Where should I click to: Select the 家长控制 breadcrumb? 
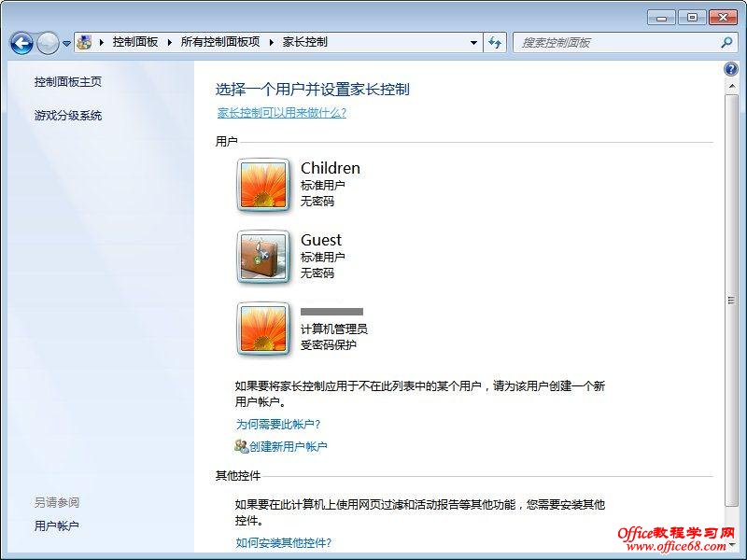click(305, 42)
